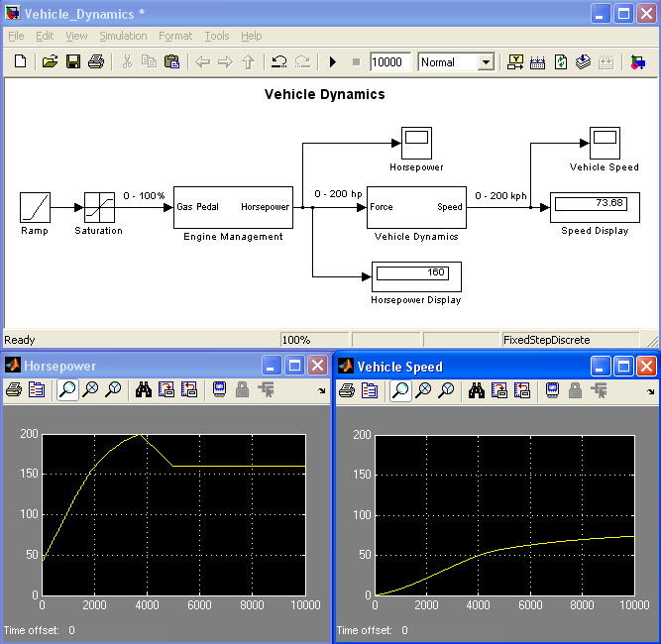
Task: Click the '0 - 200 kph' signal label
Action: [x=500, y=196]
